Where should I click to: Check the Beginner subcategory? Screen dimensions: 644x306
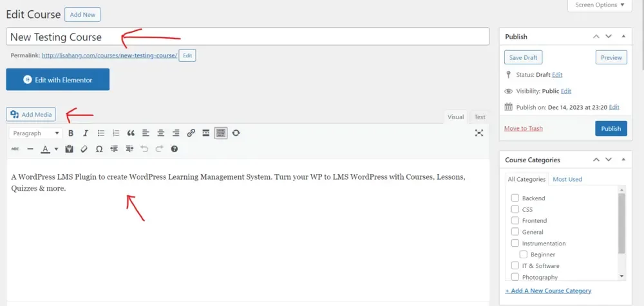coord(523,254)
